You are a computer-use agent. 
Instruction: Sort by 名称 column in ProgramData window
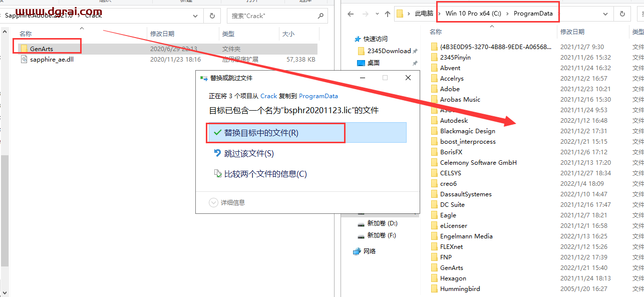pos(436,32)
